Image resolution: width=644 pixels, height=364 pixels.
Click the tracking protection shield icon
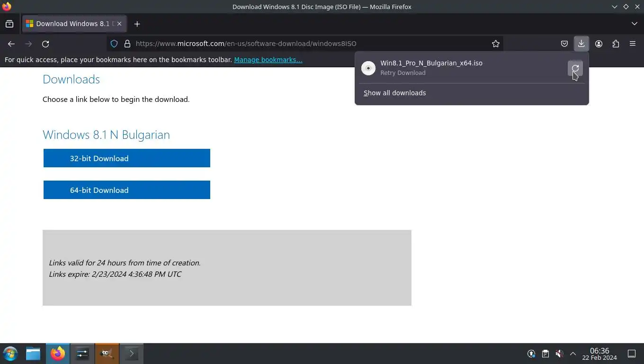(114, 44)
